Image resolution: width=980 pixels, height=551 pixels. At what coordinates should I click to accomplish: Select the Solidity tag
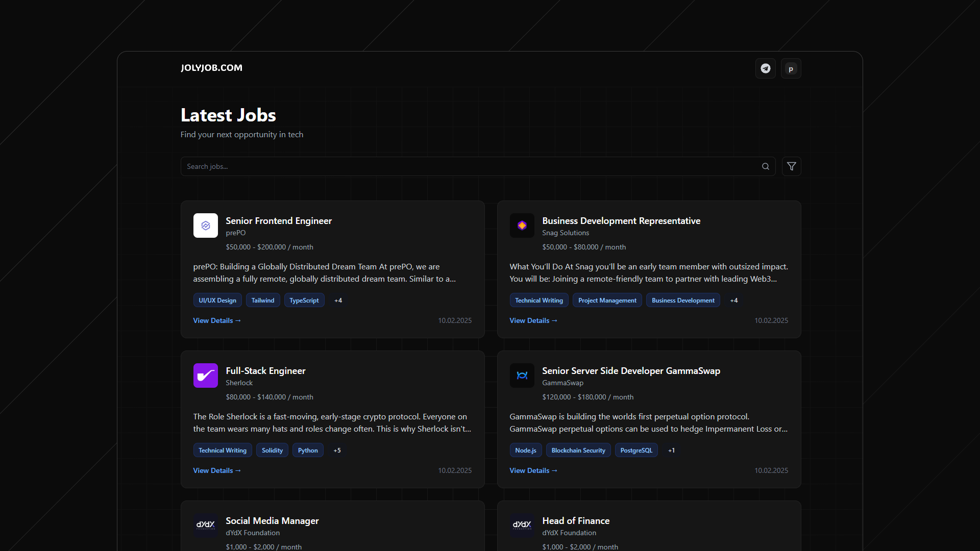pos(272,450)
